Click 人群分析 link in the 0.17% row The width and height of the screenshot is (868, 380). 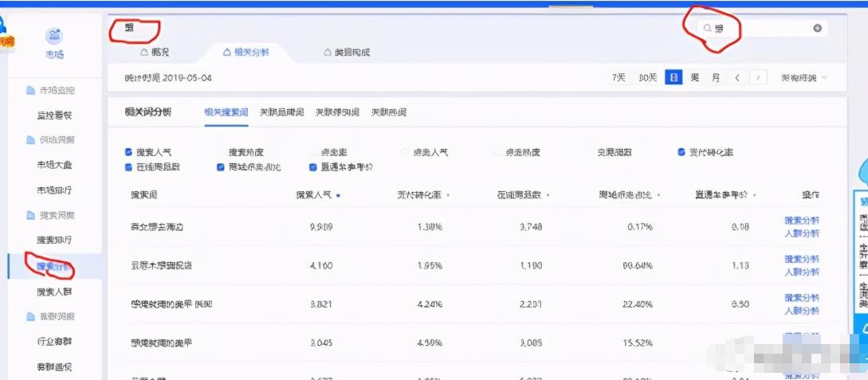(802, 233)
